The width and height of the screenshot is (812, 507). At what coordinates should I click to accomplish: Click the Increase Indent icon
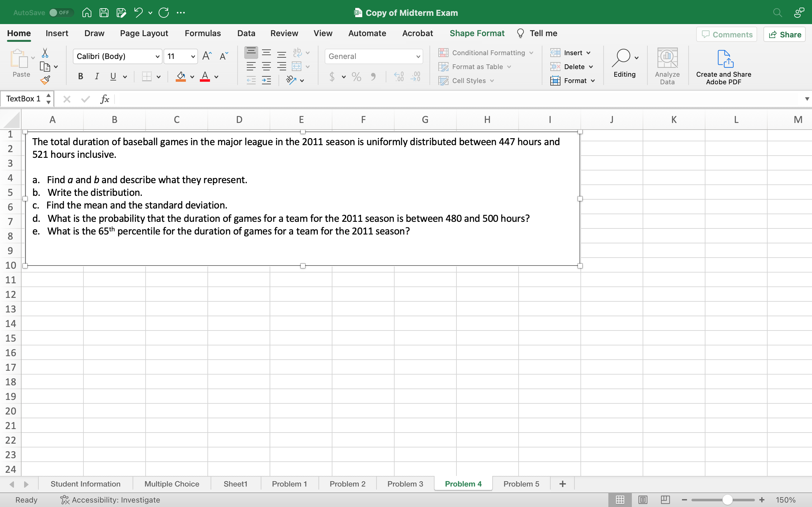[266, 80]
